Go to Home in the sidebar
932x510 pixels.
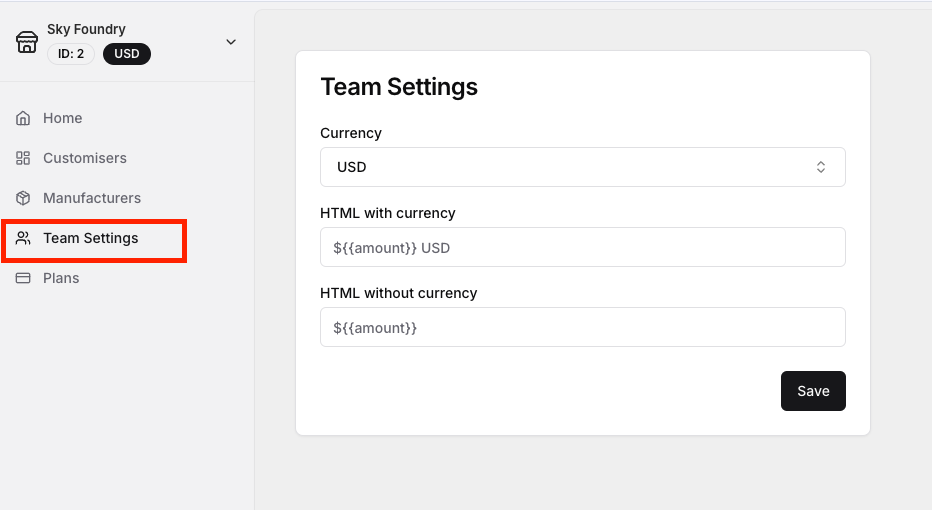[62, 118]
